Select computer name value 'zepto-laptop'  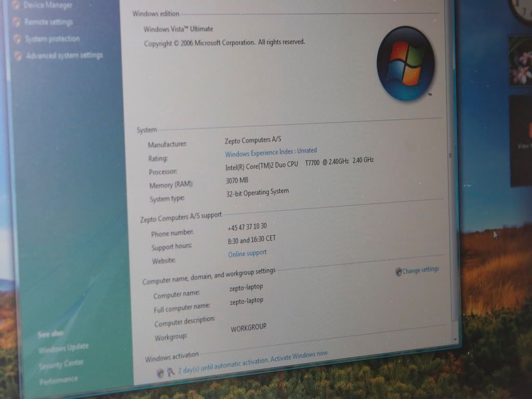click(246, 288)
